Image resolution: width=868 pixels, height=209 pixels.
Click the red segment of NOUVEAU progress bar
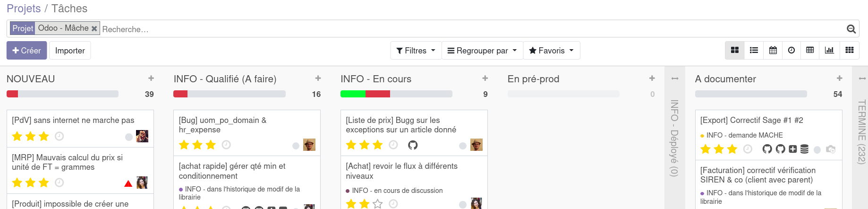point(12,94)
